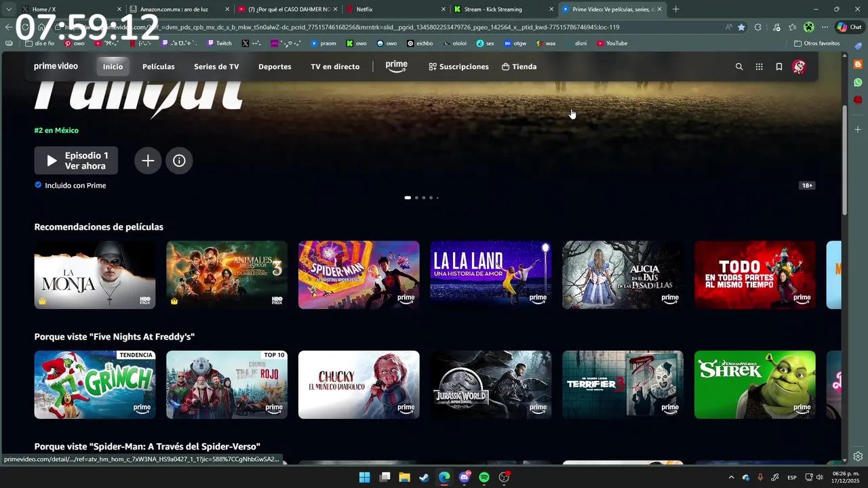Select the first hero carousel dot
Viewport: 868px width, 488px height.
coord(408,198)
